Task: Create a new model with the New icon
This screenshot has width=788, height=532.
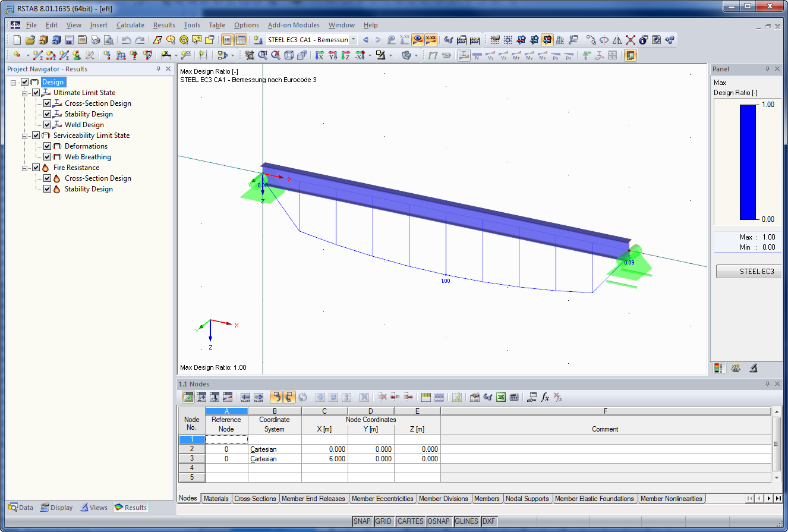Action: point(17,39)
